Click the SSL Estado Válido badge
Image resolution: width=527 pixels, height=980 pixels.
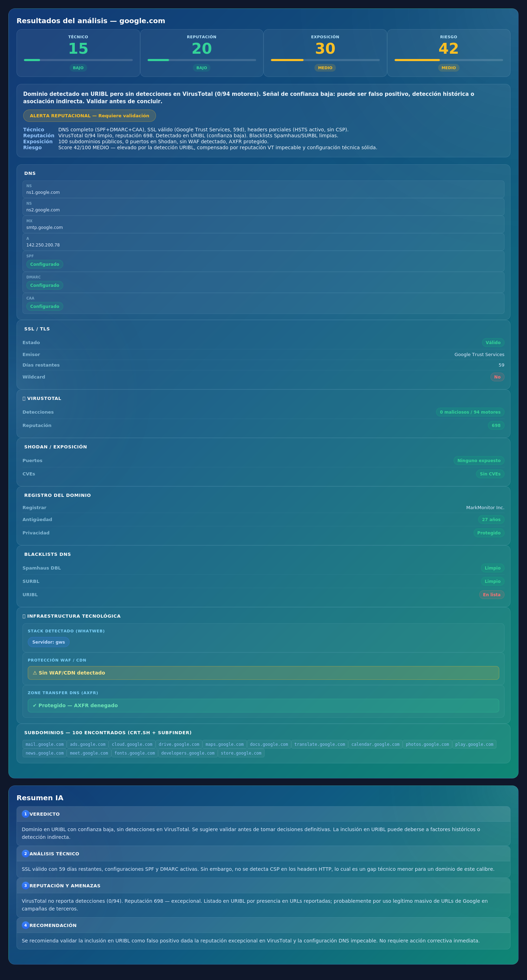point(493,342)
